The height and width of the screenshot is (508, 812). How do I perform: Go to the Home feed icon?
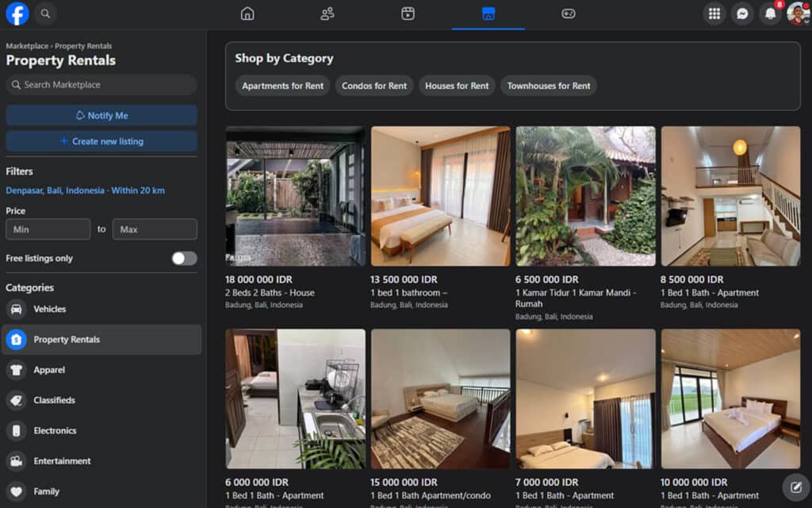click(x=247, y=13)
